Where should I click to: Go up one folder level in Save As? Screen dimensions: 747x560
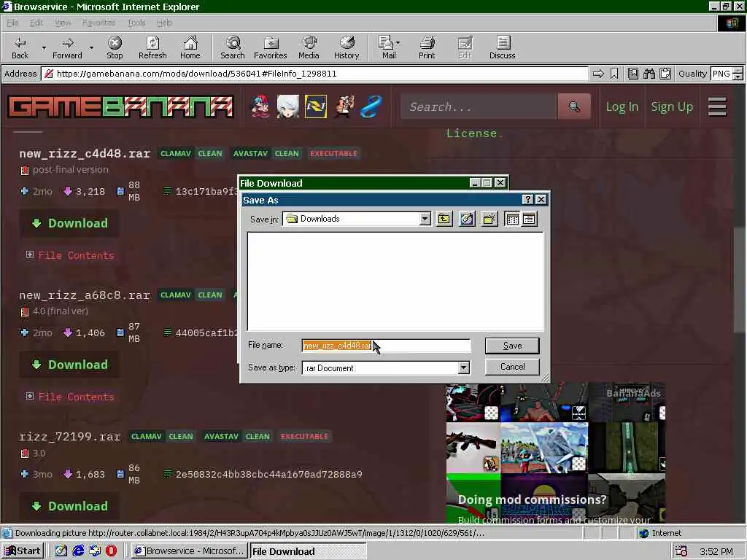[x=444, y=219]
